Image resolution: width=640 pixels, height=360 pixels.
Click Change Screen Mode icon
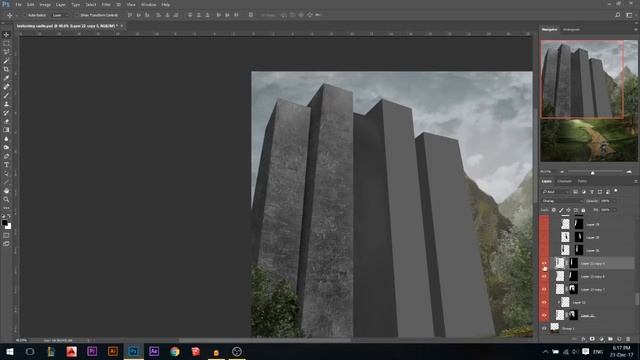[6, 244]
